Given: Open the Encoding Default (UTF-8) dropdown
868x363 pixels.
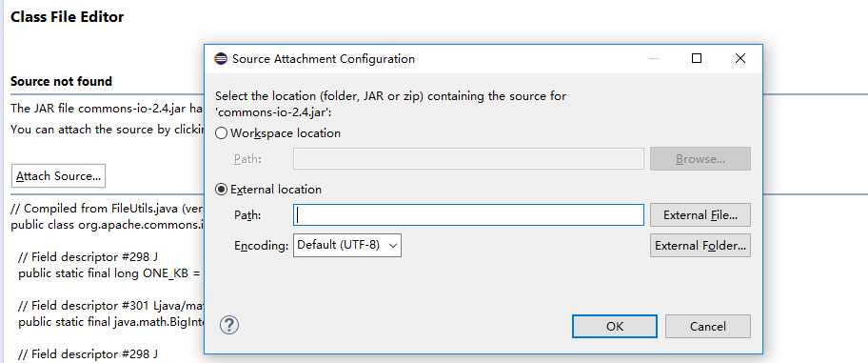Looking at the screenshot, I should [x=347, y=245].
